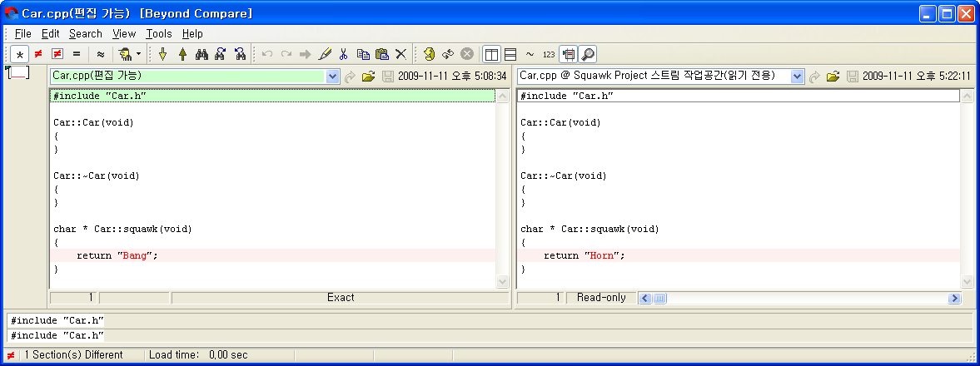The height and width of the screenshot is (366, 980).
Task: Open the File menu
Action: pyautogui.click(x=23, y=34)
